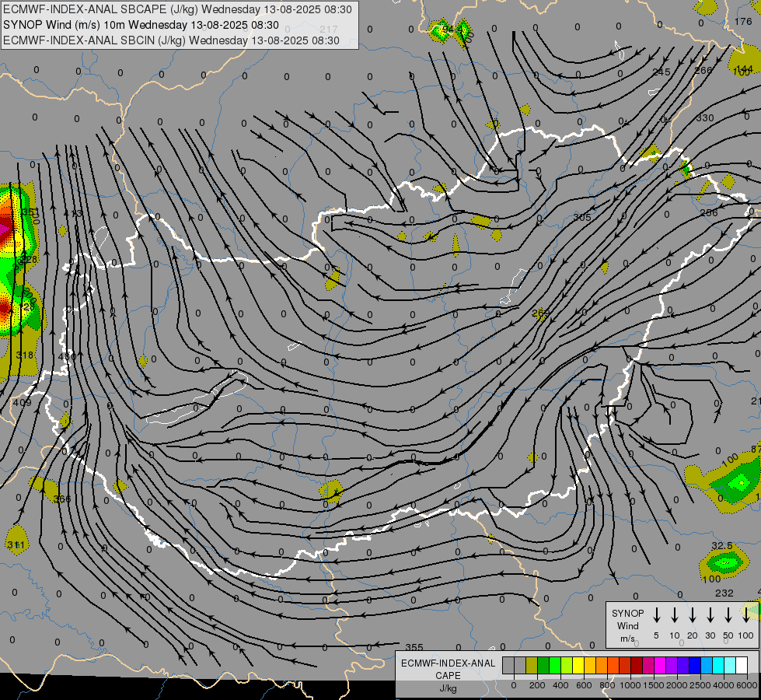Click the map value '305'

(582, 217)
